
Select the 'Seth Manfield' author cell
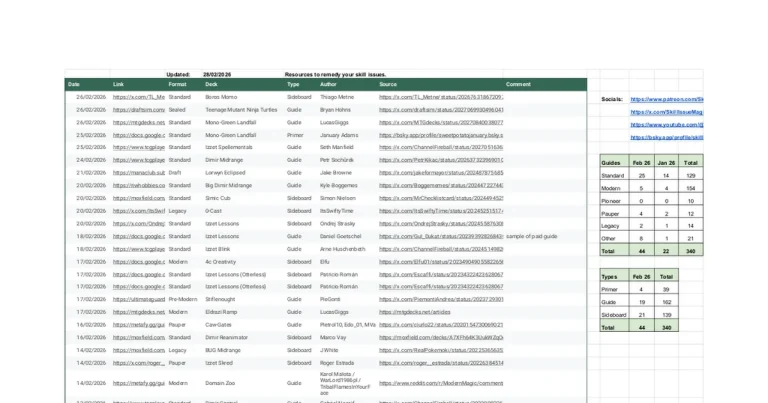[x=336, y=147]
